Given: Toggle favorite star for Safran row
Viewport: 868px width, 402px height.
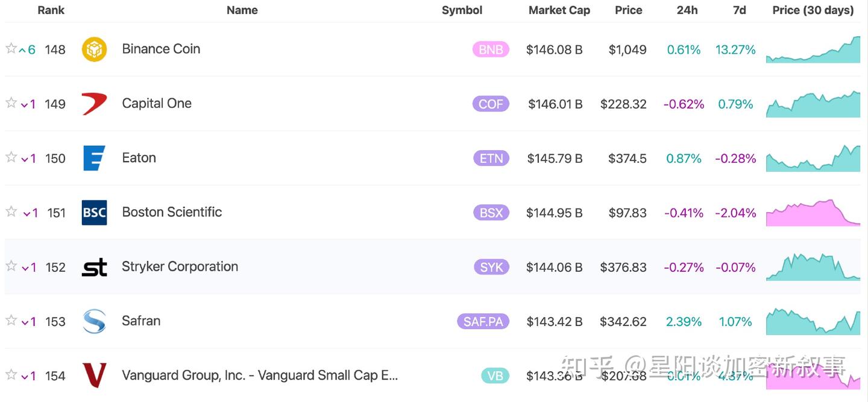Looking at the screenshot, I should coord(11,320).
